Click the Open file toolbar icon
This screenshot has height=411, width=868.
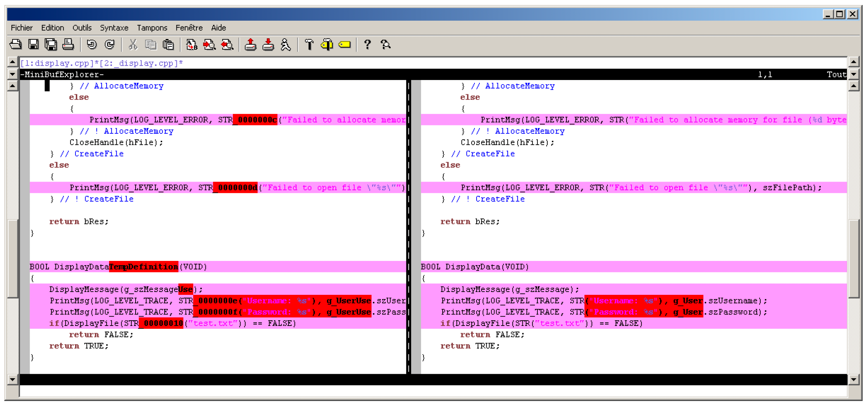pos(15,45)
